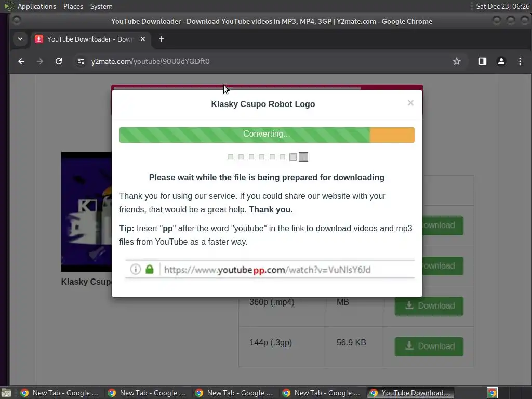The height and width of the screenshot is (399, 532).
Task: Switch to the third New Tab Chrome window
Action: click(x=234, y=393)
